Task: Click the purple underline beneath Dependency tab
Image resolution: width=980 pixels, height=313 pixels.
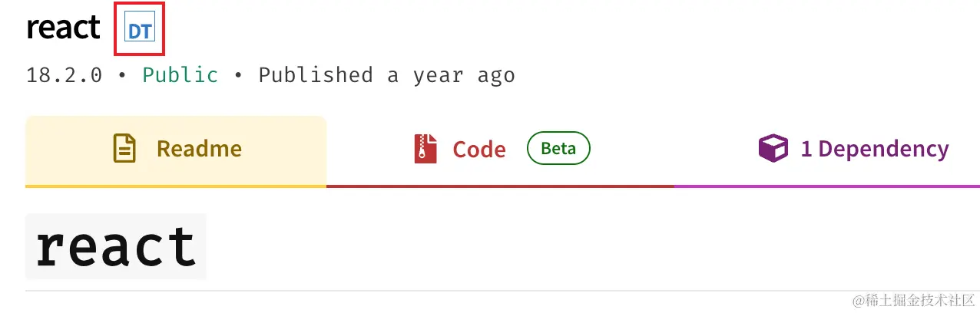Action: [x=827, y=186]
